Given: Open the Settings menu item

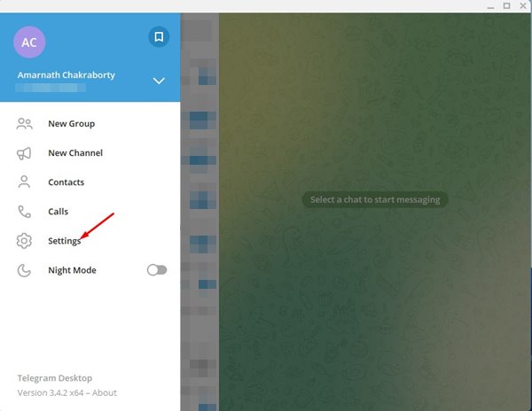Looking at the screenshot, I should [90, 241].
